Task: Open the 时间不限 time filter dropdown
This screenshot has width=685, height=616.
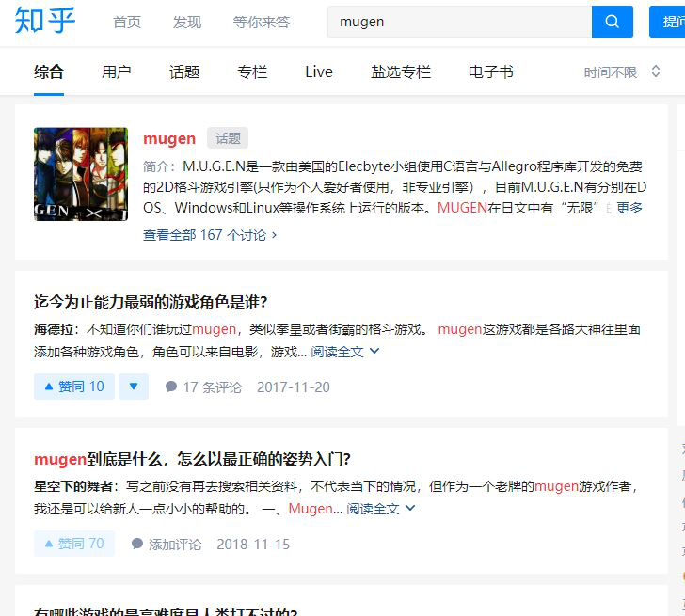Action: (x=622, y=72)
